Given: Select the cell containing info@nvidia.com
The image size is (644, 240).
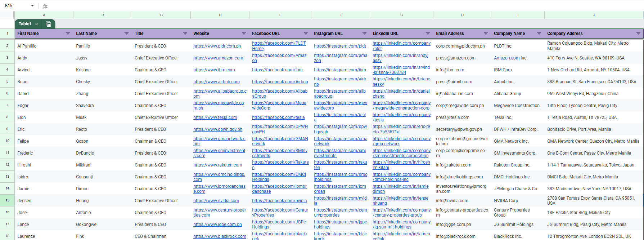Looking at the screenshot, I should coord(462,200).
